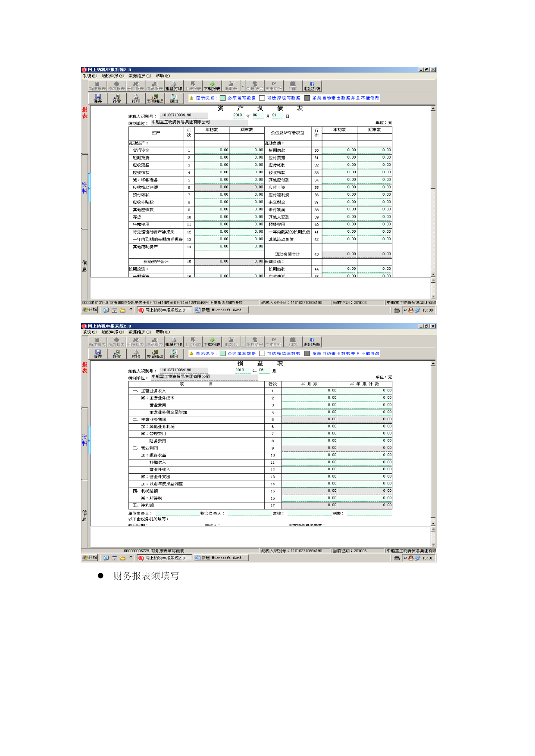
Task: Switch to 资料 side tab in balance sheet window
Action: (x=84, y=188)
